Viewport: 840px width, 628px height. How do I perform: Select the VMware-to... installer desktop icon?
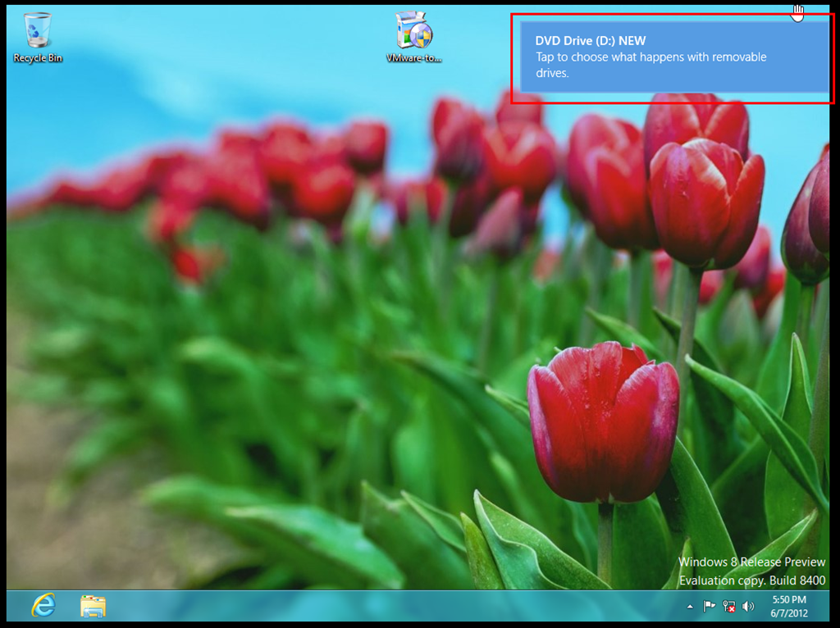[x=413, y=38]
